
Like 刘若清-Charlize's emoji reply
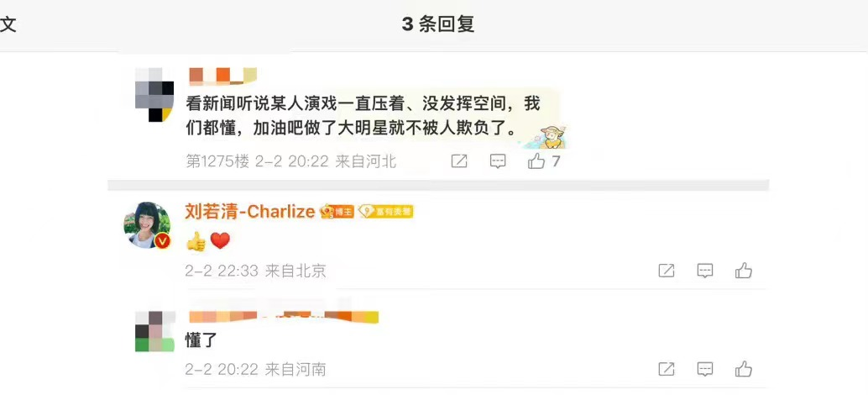(x=744, y=271)
